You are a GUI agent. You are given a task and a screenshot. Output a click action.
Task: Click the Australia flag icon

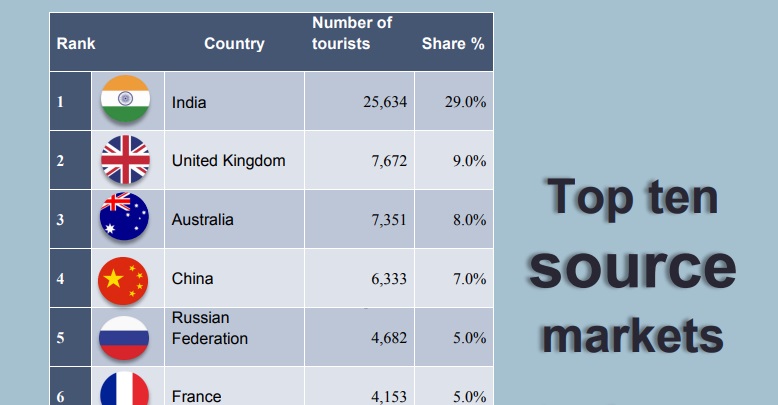click(x=125, y=219)
